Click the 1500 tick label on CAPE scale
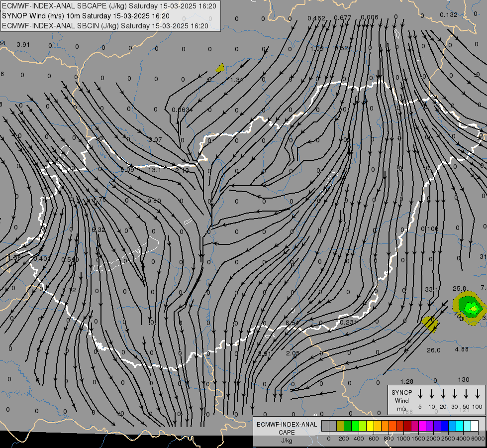 (418, 439)
